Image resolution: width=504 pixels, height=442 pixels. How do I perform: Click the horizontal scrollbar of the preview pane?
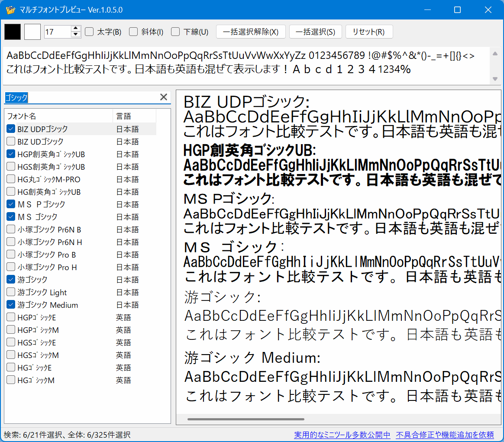point(245,419)
